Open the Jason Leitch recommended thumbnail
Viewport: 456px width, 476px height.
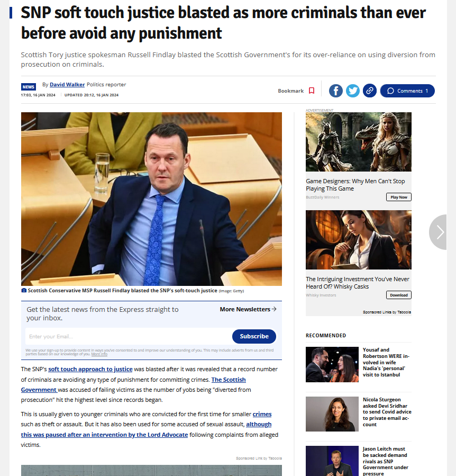click(x=332, y=461)
